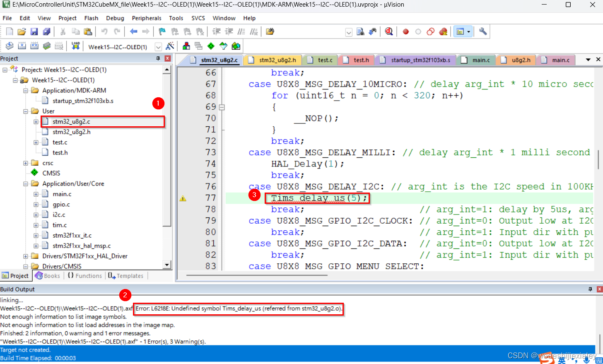603x364 pixels.
Task: Collapse the User folder in project tree
Action: point(26,111)
